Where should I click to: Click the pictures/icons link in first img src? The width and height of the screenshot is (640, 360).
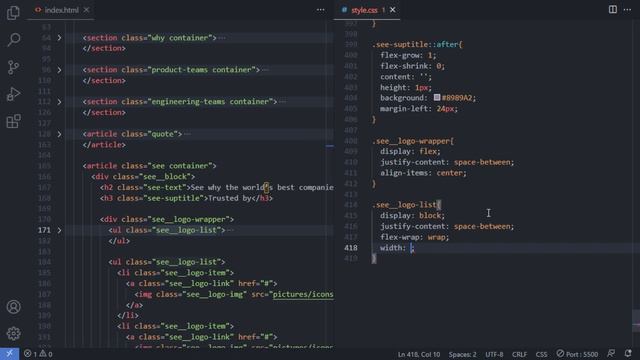(303, 294)
